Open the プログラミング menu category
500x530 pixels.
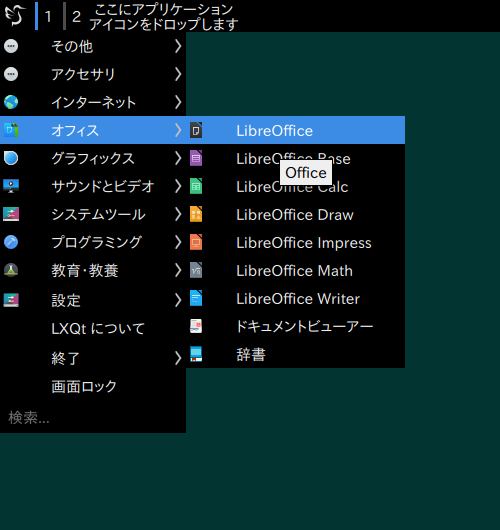[x=93, y=242]
